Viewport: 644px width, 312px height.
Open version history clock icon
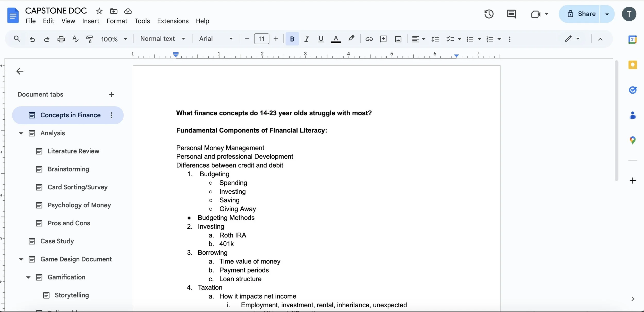489,14
